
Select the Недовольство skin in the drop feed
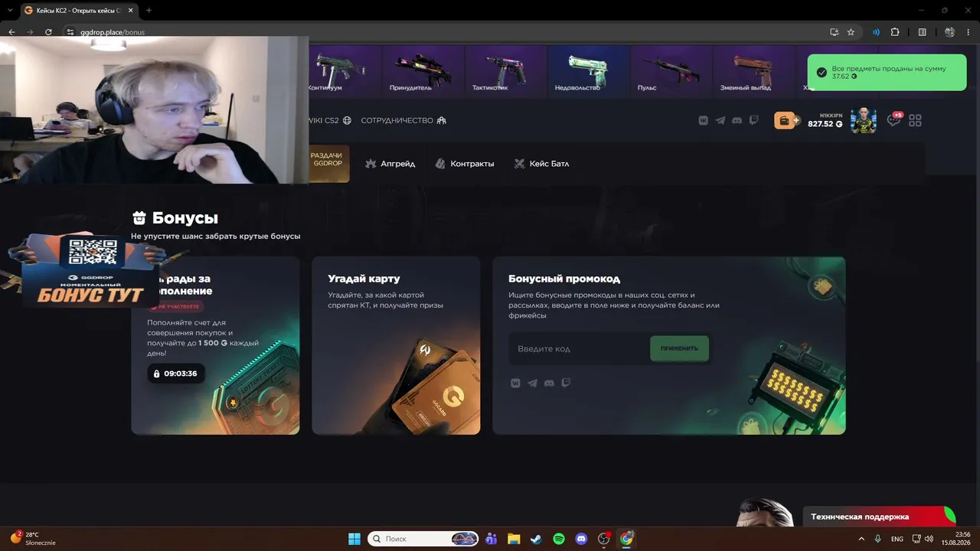click(x=588, y=70)
